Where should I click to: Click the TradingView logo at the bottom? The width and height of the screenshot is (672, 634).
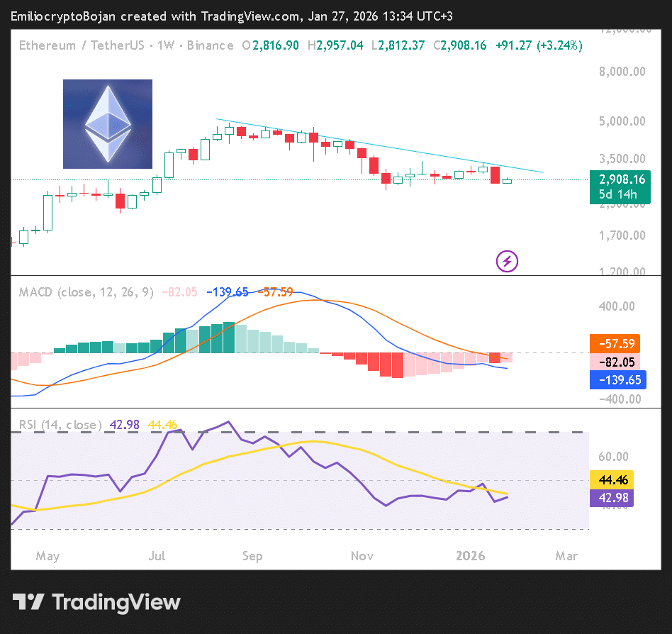(x=96, y=602)
